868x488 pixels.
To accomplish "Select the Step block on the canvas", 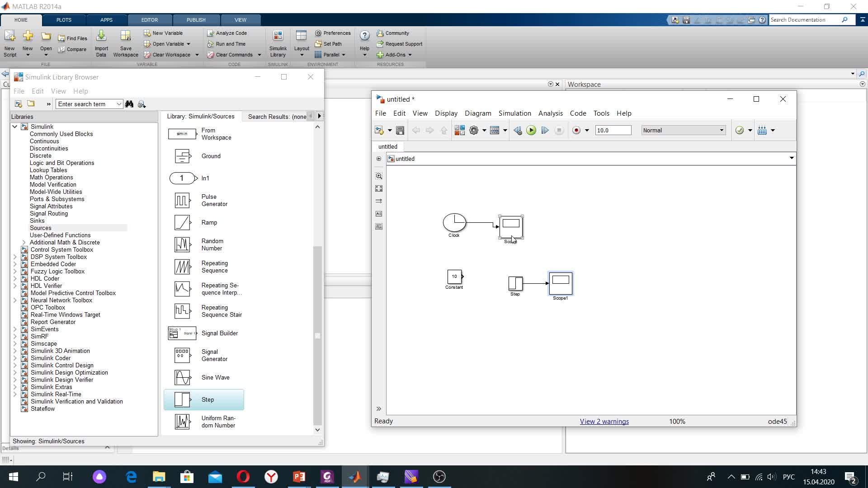I will pyautogui.click(x=515, y=283).
